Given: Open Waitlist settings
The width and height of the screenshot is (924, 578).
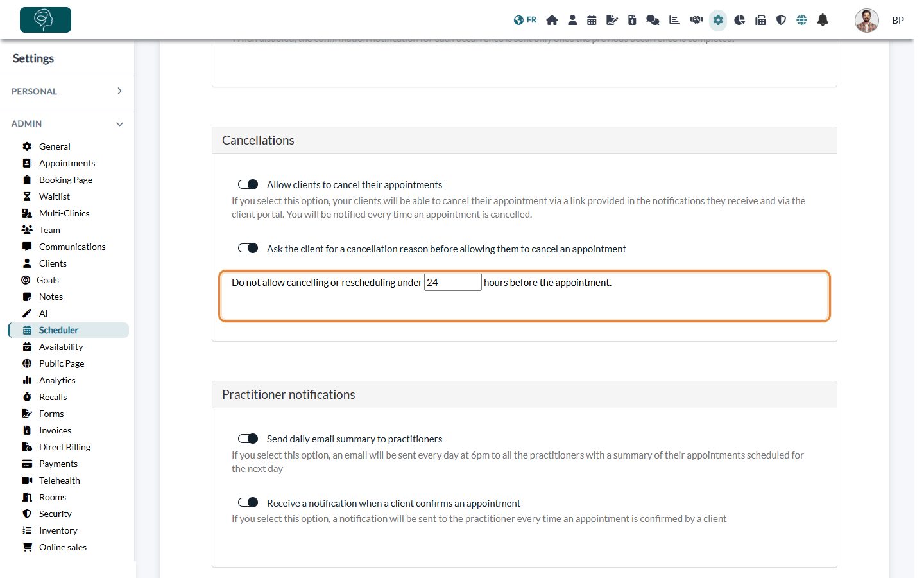Looking at the screenshot, I should pos(55,197).
